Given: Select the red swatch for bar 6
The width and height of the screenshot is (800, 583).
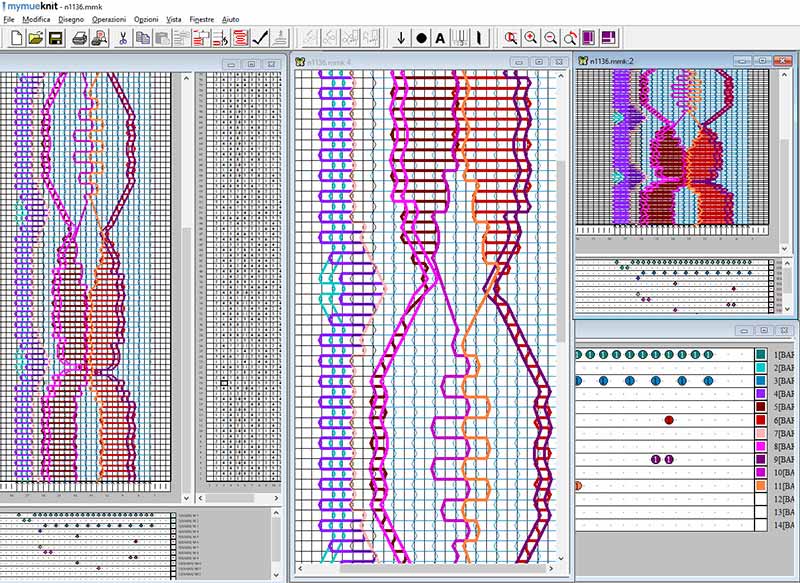Looking at the screenshot, I should [x=761, y=420].
